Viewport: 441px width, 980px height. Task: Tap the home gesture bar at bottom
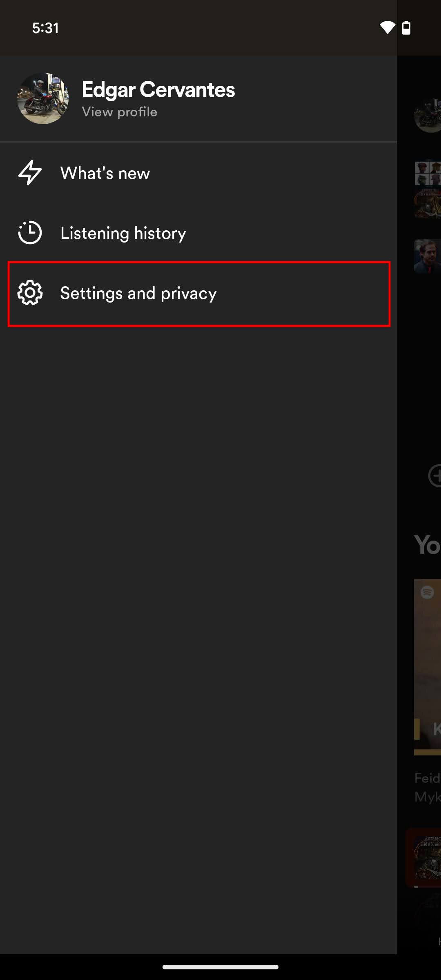(220, 967)
